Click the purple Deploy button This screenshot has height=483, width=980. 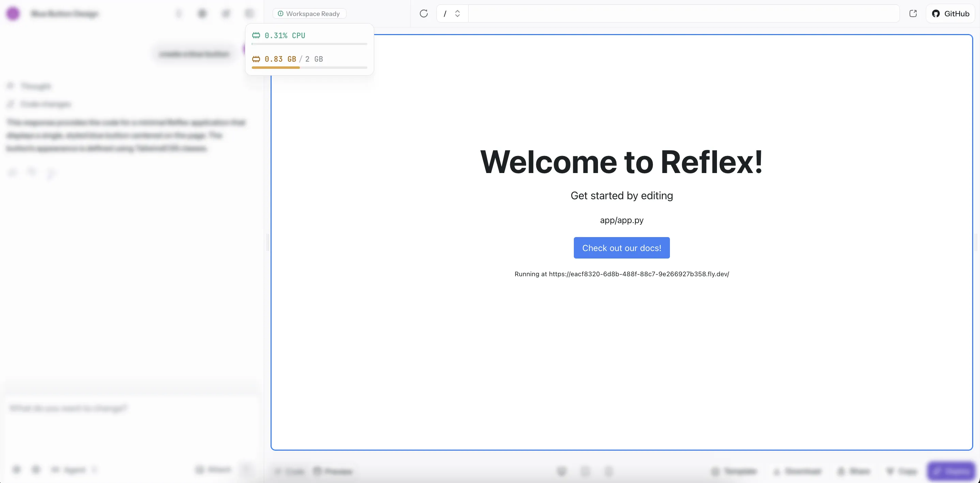tap(951, 471)
